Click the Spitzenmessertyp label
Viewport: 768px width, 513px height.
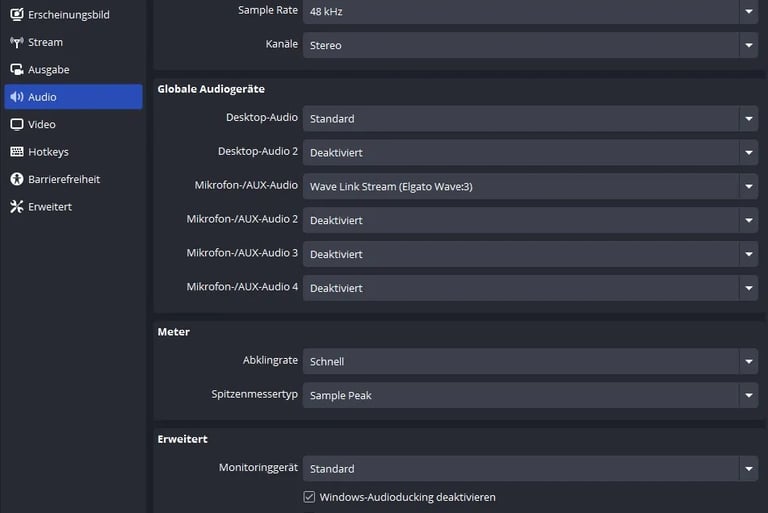tap(254, 394)
